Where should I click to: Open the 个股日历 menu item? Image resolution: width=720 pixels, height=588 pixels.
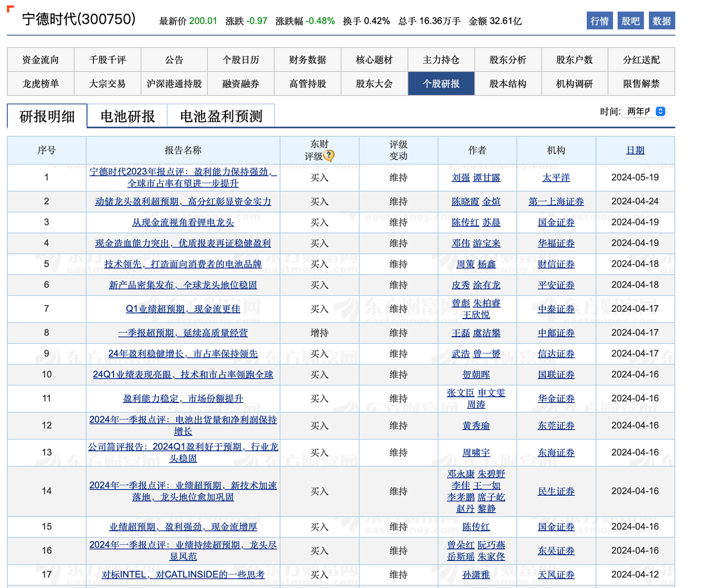[241, 60]
